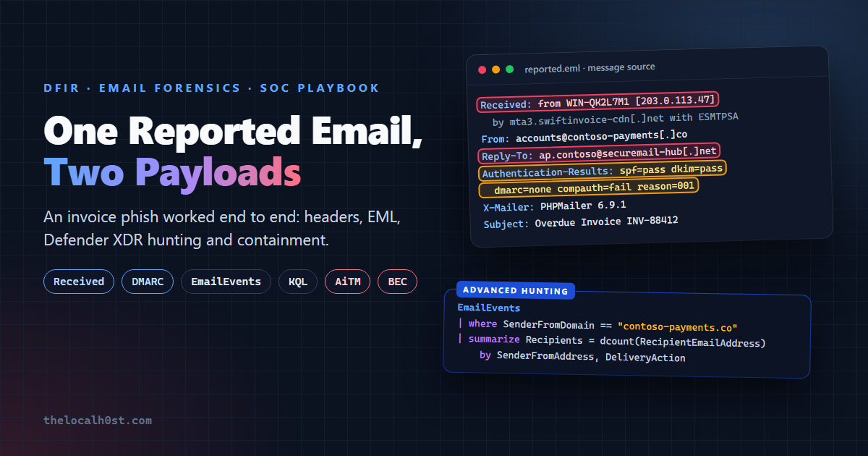Click the X-Mailer PHPMailer 6.9.1 line
Viewport: 868px width, 456px height.
(554, 206)
